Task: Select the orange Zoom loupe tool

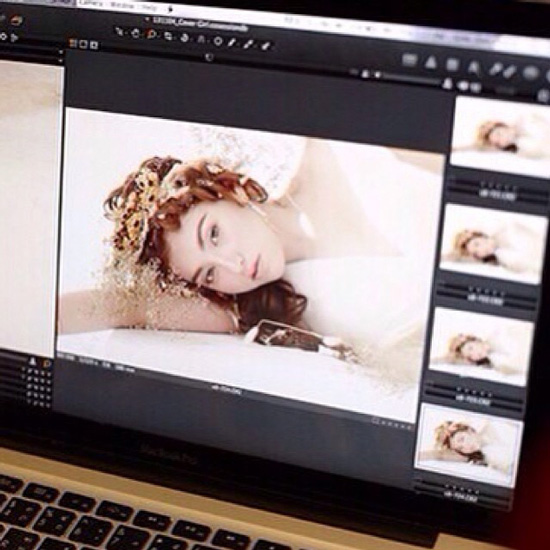Action: point(152,34)
